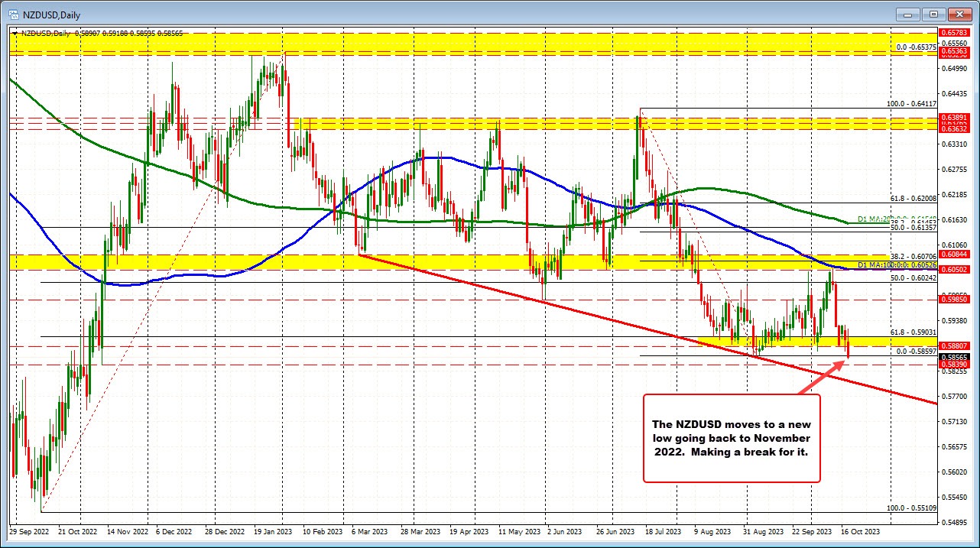Click the NZDUSD,Daily title bar text
The image size is (980, 548).
(x=51, y=14)
